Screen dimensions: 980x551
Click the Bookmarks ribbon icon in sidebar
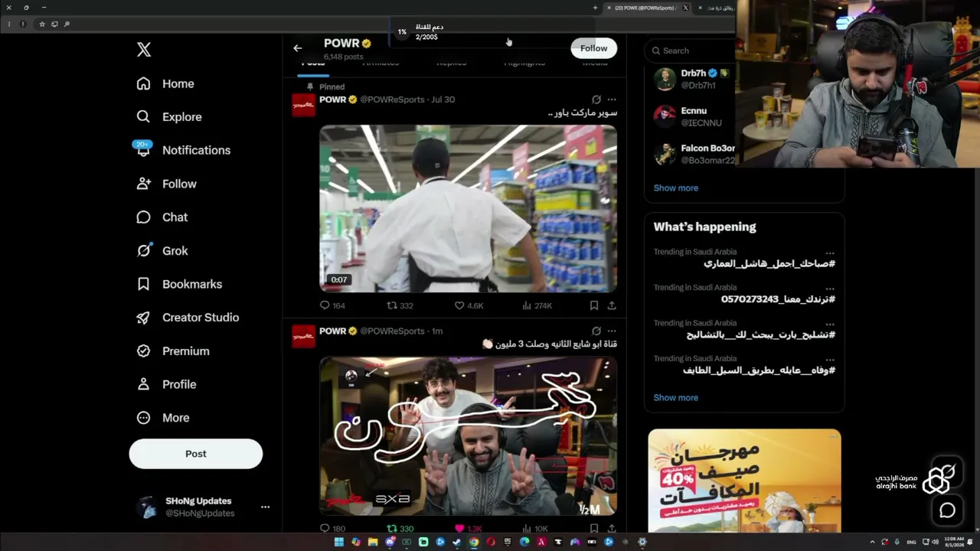pyautogui.click(x=143, y=284)
